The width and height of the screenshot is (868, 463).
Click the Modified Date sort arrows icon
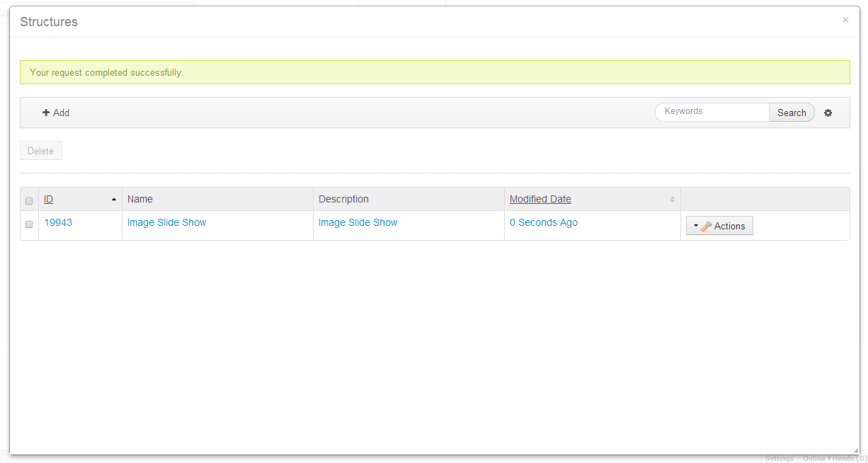(673, 200)
